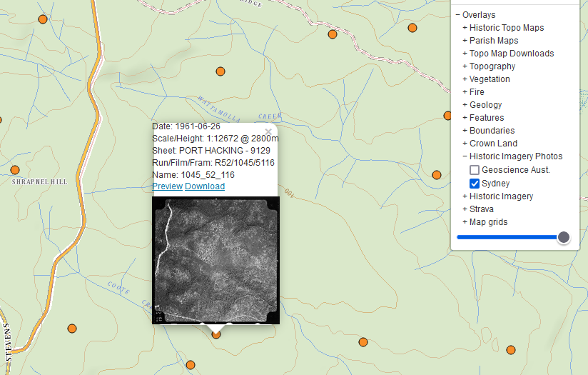Click Sheet: PORT HACKING - 9129 text
Viewport: 588px width, 375px height.
pos(211,151)
